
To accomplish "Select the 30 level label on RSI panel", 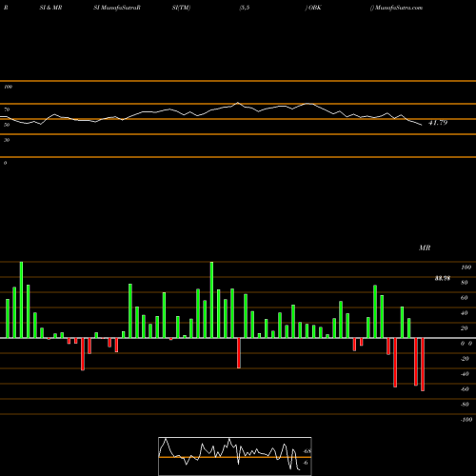I will click(7, 140).
